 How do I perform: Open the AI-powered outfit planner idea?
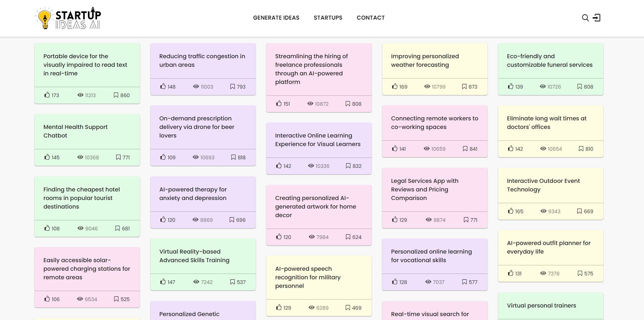point(548,247)
